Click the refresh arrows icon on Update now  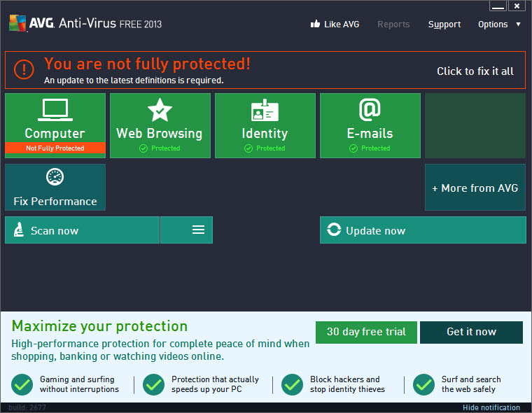(334, 230)
